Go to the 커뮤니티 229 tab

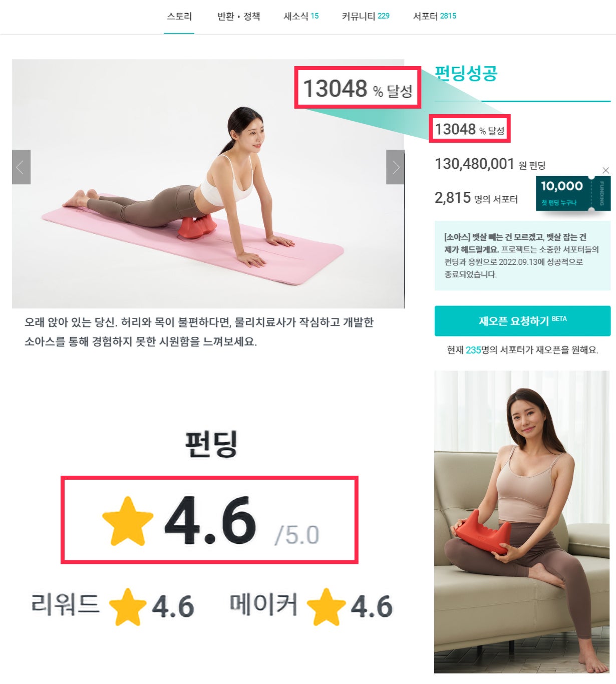coord(366,17)
